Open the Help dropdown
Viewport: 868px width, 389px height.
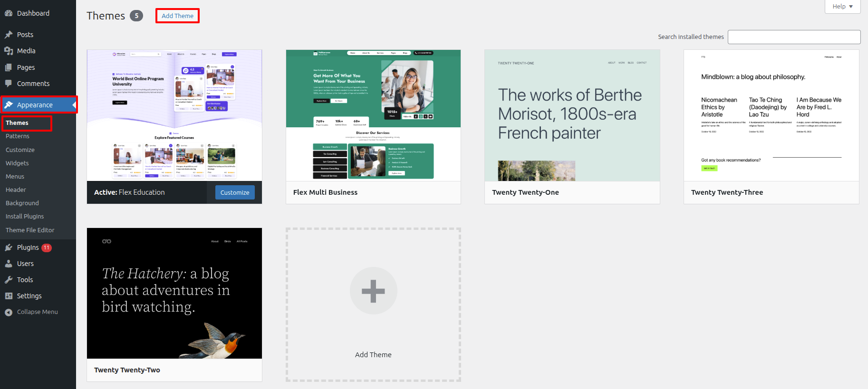(x=842, y=7)
